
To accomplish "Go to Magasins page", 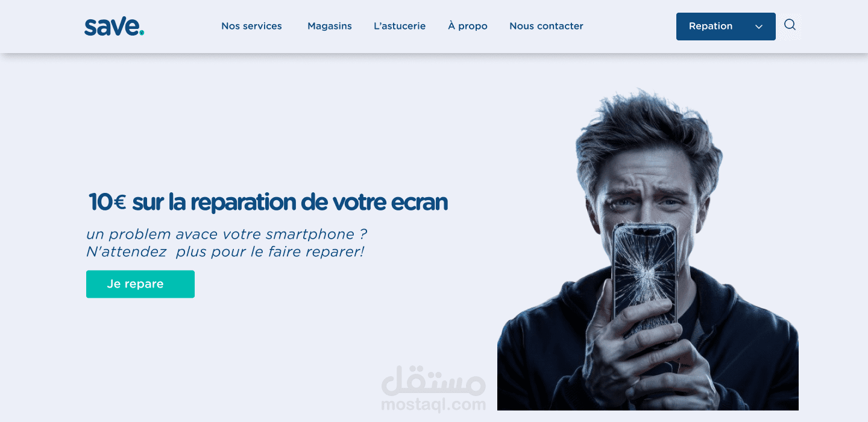I will (x=330, y=26).
